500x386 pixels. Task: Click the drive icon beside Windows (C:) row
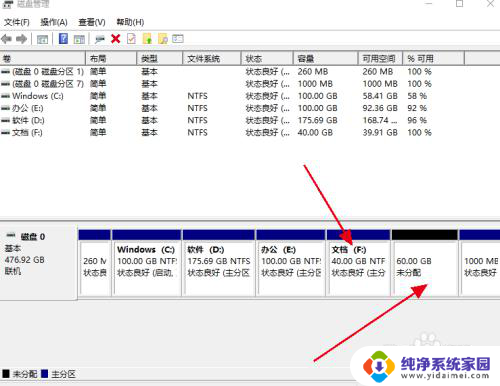coord(5,96)
